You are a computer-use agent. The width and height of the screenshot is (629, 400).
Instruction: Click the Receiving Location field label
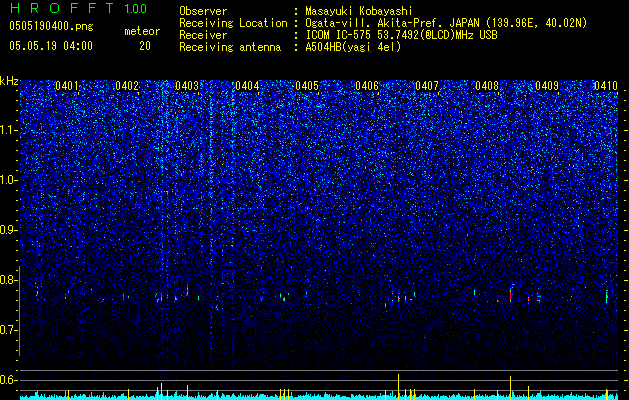tap(233, 23)
